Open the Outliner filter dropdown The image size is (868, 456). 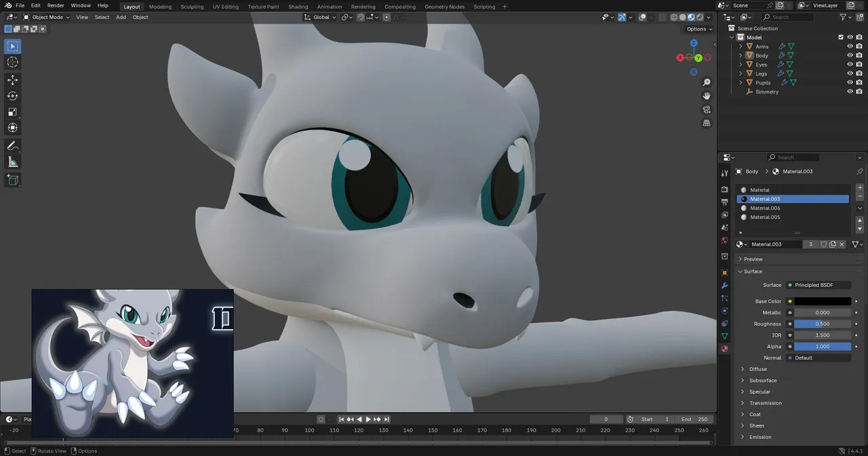(846, 17)
